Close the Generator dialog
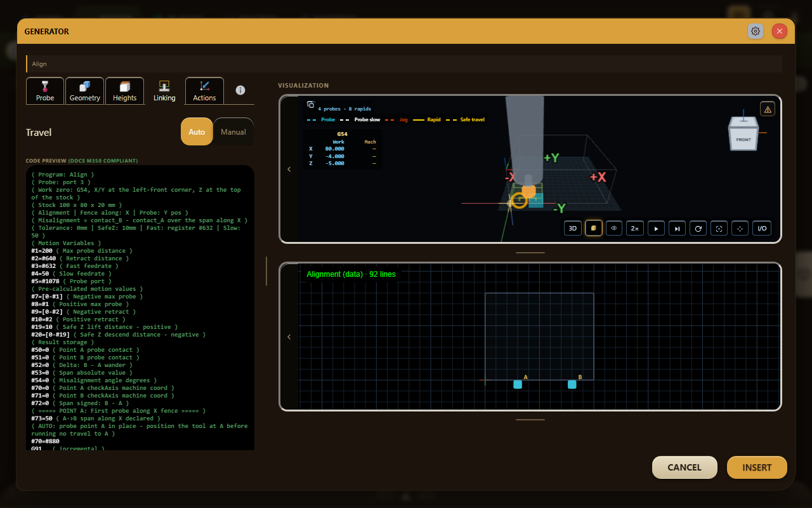The width and height of the screenshot is (812, 508). [x=780, y=31]
